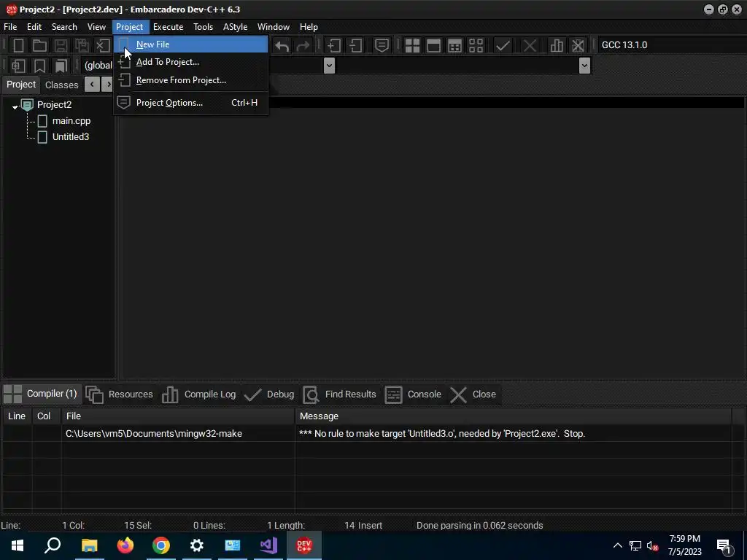Viewport: 747px width, 560px height.
Task: Open the Window menu
Action: (x=274, y=27)
